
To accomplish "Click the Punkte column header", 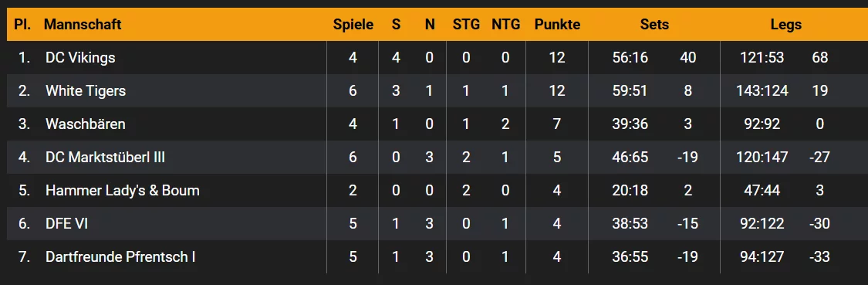I will 557,25.
